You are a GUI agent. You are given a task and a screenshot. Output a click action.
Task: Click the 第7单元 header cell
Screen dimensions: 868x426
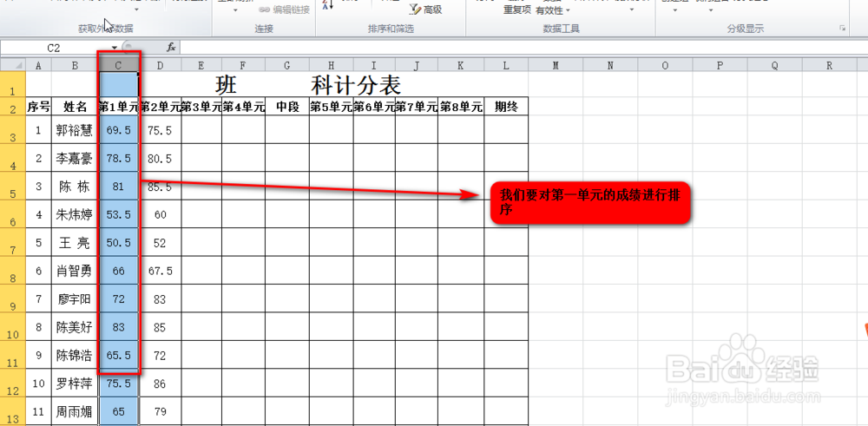click(x=417, y=106)
